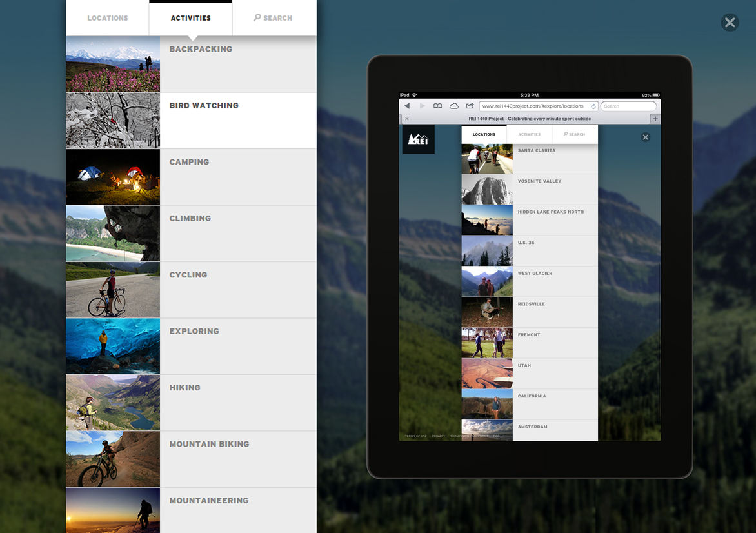Close the panel inside the iPad screen
Screen dimensions: 756x533
tap(645, 137)
